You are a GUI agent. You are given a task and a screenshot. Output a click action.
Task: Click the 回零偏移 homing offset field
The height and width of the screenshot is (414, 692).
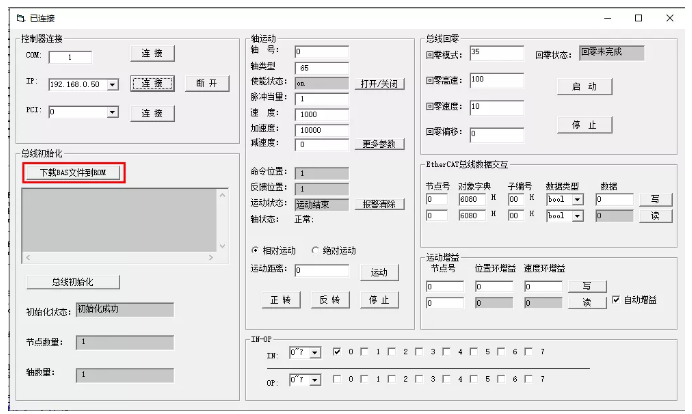coord(497,135)
